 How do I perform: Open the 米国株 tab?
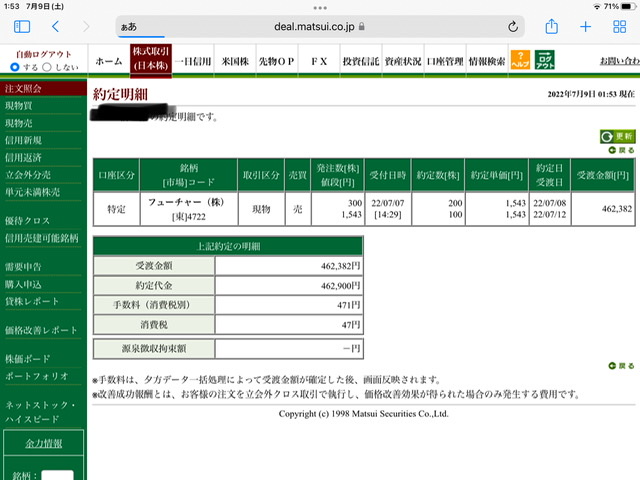pos(235,61)
